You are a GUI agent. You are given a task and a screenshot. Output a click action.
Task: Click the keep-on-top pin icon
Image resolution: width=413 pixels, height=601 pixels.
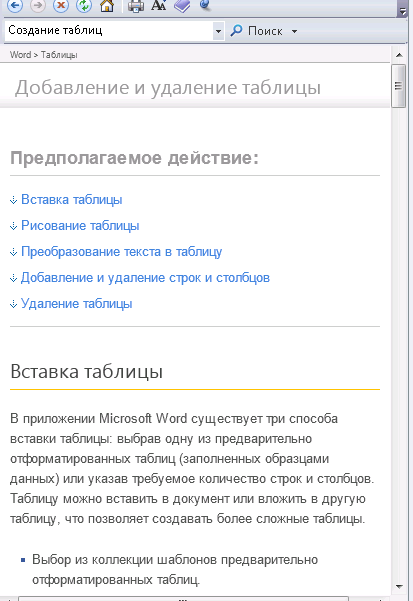click(x=206, y=5)
